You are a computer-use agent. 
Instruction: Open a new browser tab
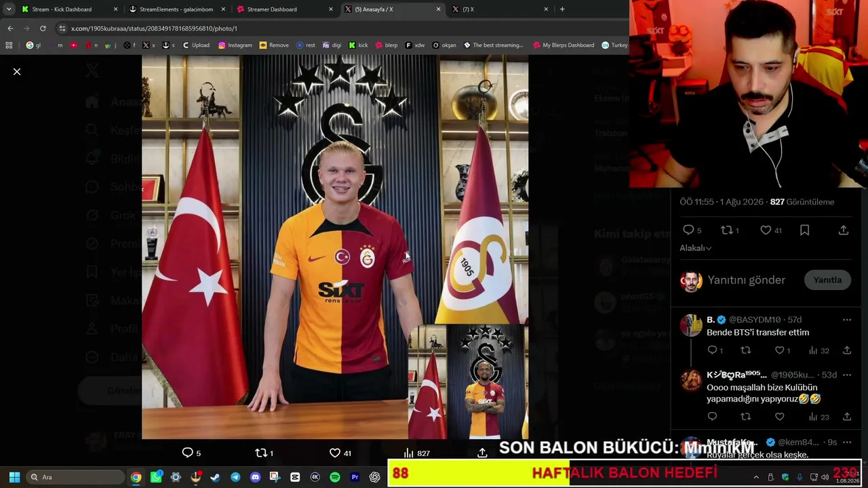click(x=562, y=9)
